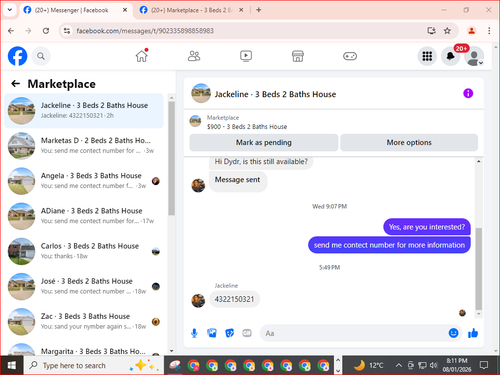The image size is (500, 375).
Task: Click Jackeline's avatar beside 4322150321
Action: pyautogui.click(x=198, y=300)
